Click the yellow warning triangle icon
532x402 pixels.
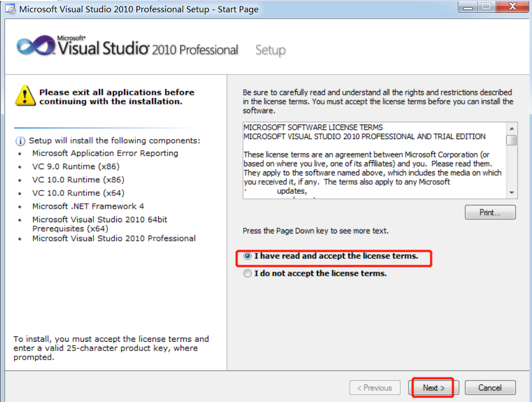pos(25,95)
